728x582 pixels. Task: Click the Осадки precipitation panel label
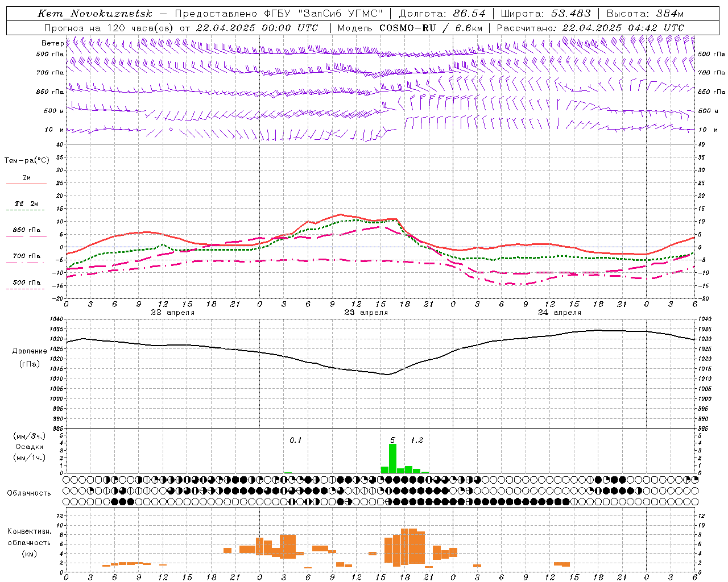pyautogui.click(x=30, y=447)
